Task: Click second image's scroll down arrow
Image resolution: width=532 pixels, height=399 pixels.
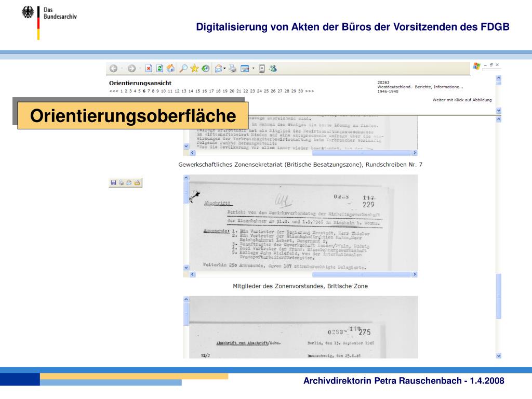Action: click(x=186, y=268)
